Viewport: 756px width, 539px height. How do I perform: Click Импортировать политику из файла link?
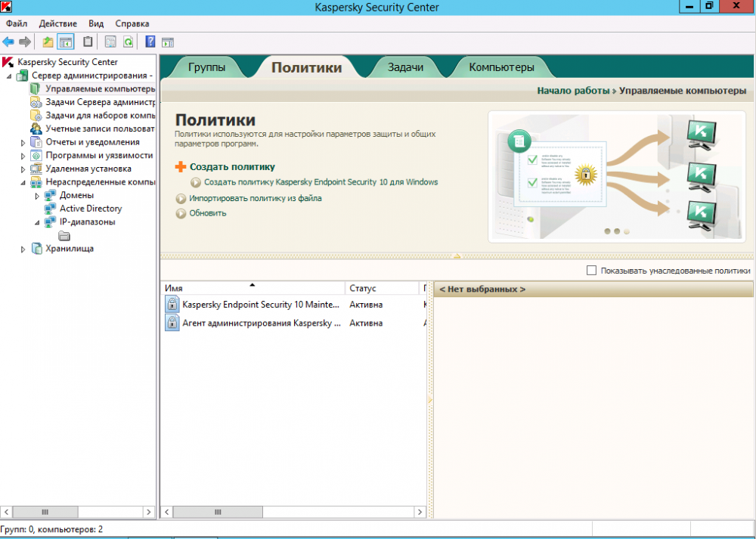255,198
